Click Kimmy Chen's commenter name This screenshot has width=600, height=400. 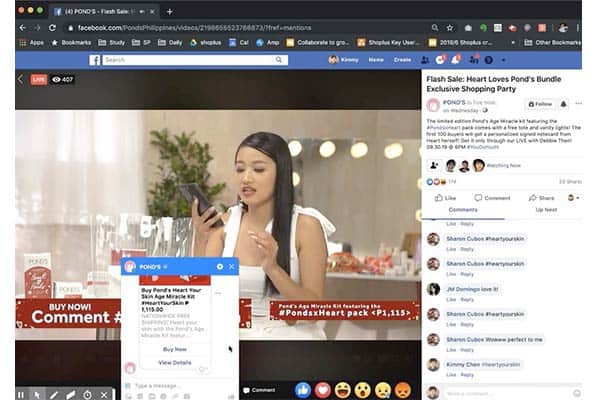point(462,364)
